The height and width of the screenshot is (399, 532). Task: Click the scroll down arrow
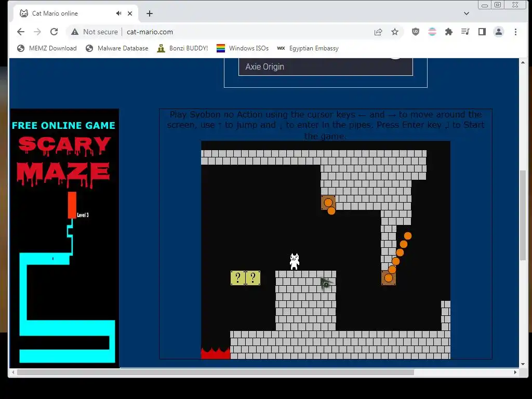523,364
